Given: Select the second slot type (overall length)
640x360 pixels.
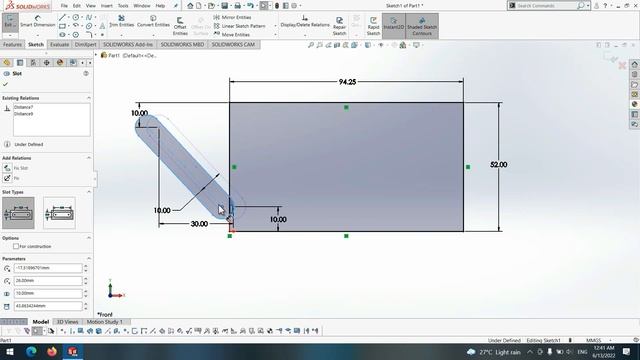Looking at the screenshot, I should coord(60,213).
